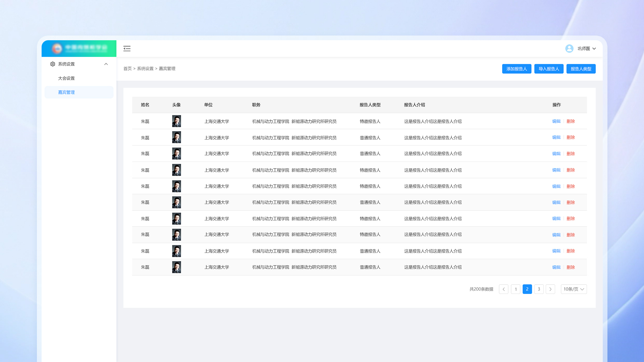The width and height of the screenshot is (644, 362).
Task: Click the 导入报告人 button
Action: pyautogui.click(x=549, y=69)
